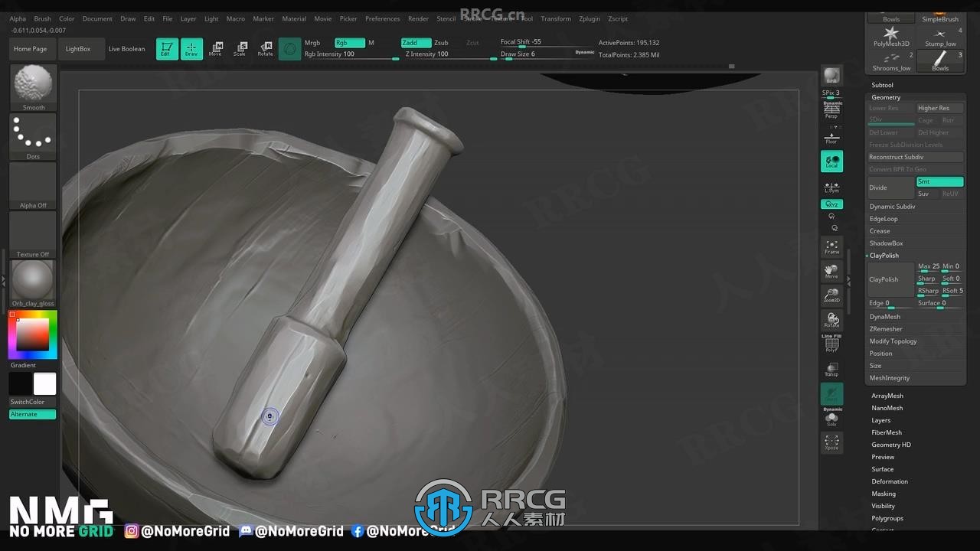Click the large ClayPolish button

click(891, 279)
